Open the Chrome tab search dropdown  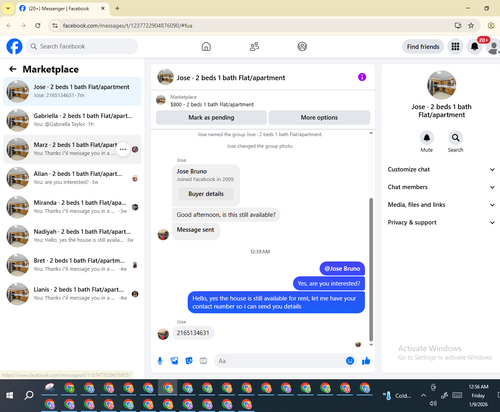(8, 8)
